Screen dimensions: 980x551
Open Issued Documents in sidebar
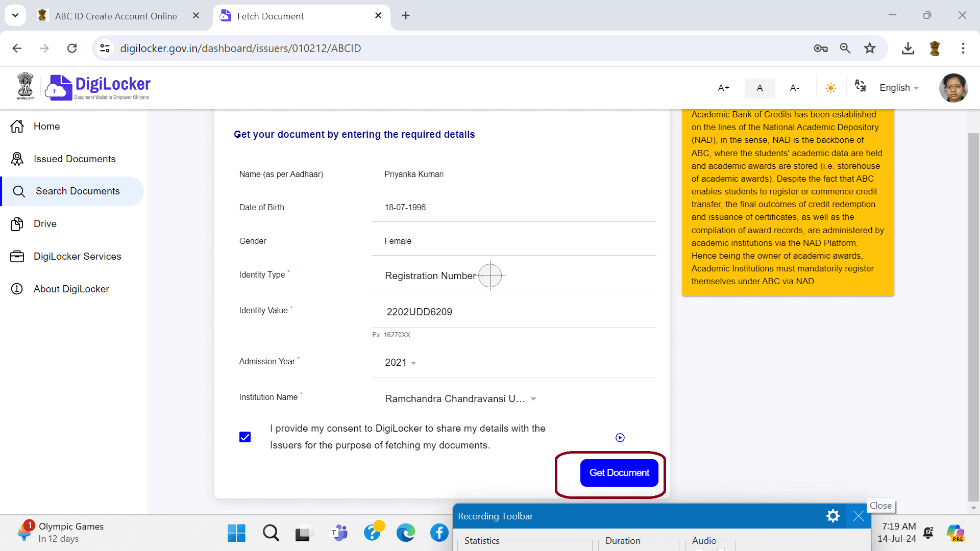[63, 159]
